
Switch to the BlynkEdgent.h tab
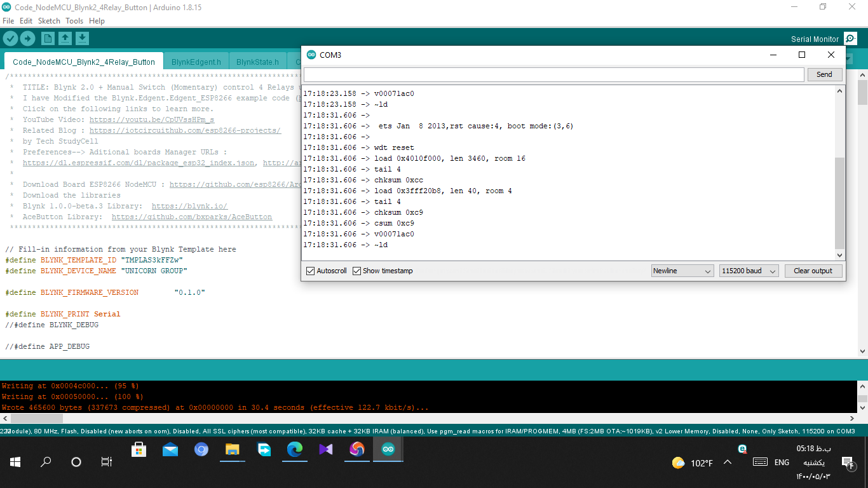point(196,62)
